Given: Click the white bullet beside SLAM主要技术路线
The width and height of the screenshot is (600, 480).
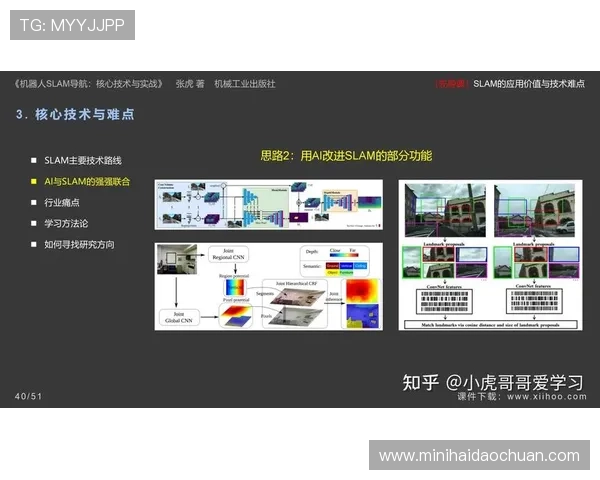Looking at the screenshot, I should tap(34, 160).
